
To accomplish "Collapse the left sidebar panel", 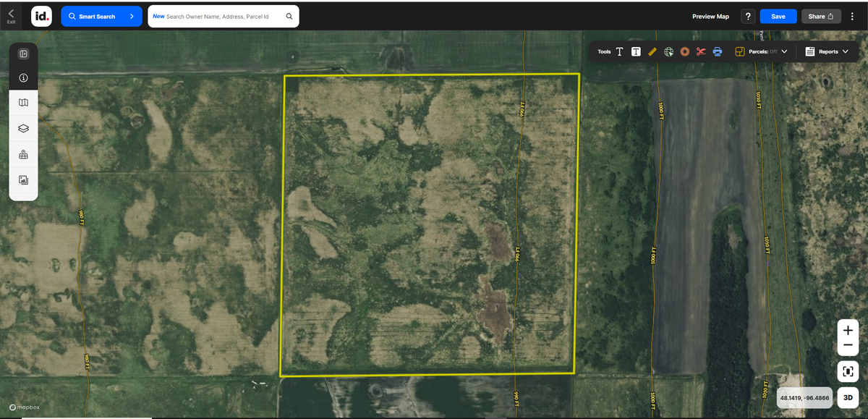I will click(23, 54).
